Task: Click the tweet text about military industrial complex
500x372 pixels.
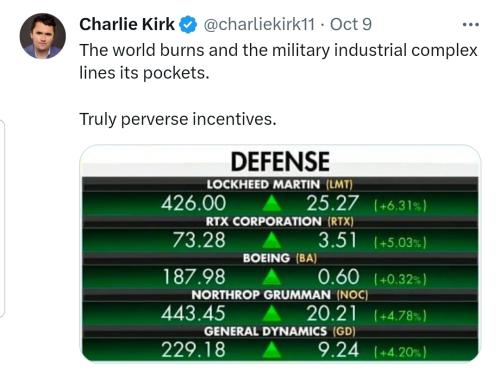Action: 278,62
